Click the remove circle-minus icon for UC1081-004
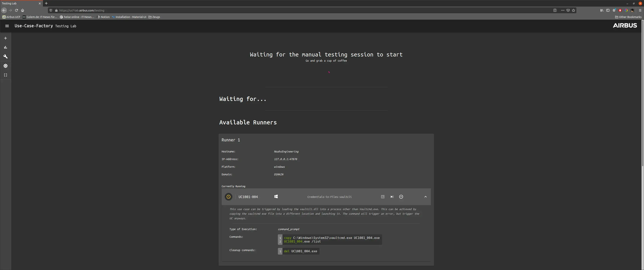The height and width of the screenshot is (270, 644). tap(401, 197)
